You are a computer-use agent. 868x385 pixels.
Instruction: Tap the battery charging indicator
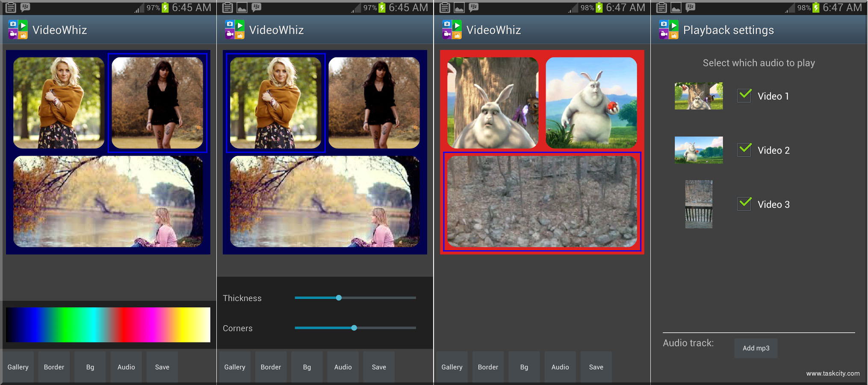(164, 7)
